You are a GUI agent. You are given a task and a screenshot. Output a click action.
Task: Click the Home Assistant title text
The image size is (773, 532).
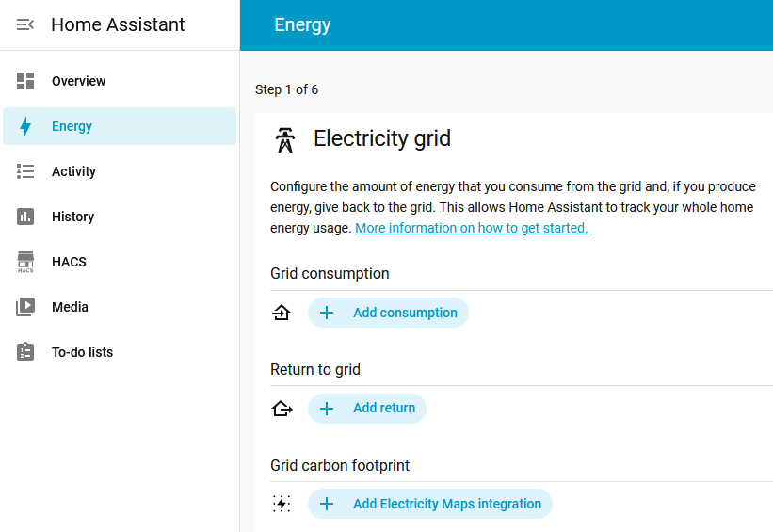tap(118, 24)
